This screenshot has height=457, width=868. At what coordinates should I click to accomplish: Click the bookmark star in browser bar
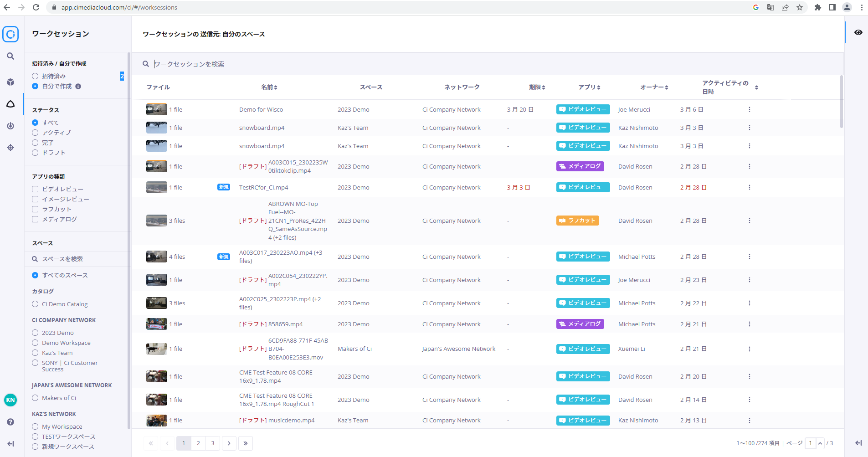coord(800,7)
